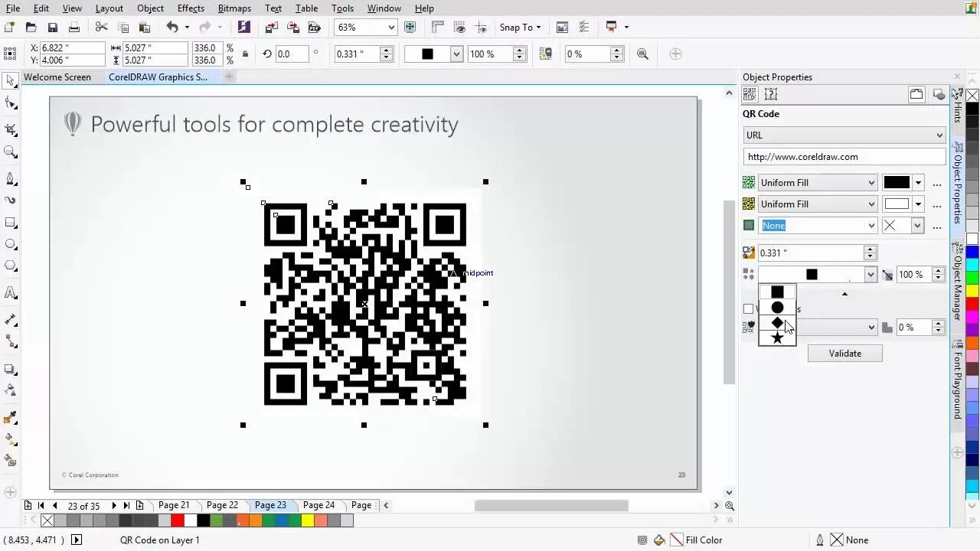The height and width of the screenshot is (551, 980).
Task: Choose the circle pixel shape
Action: tap(777, 308)
